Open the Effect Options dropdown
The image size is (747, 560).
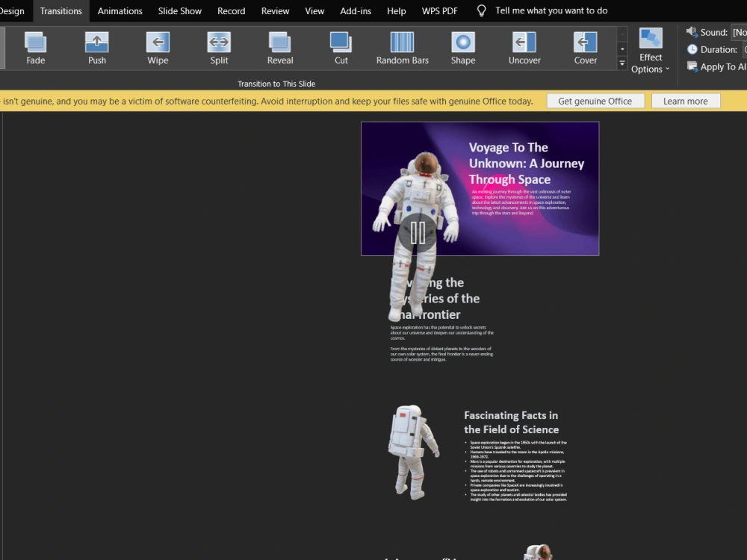tap(650, 48)
